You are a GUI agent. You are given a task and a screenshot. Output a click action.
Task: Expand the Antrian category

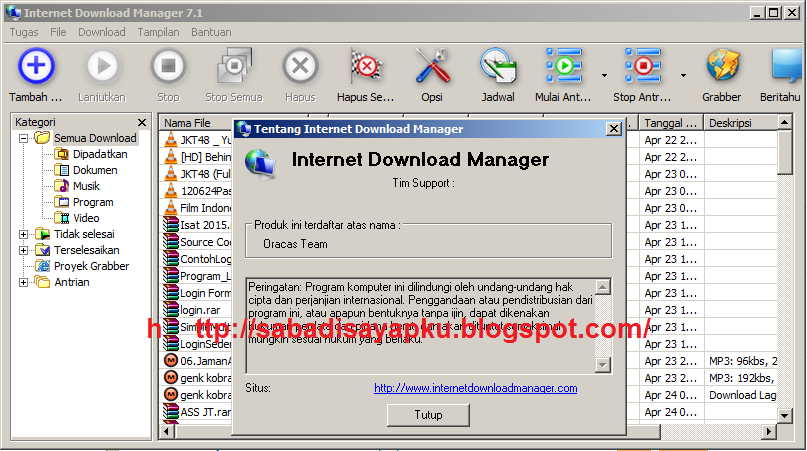pyautogui.click(x=23, y=282)
